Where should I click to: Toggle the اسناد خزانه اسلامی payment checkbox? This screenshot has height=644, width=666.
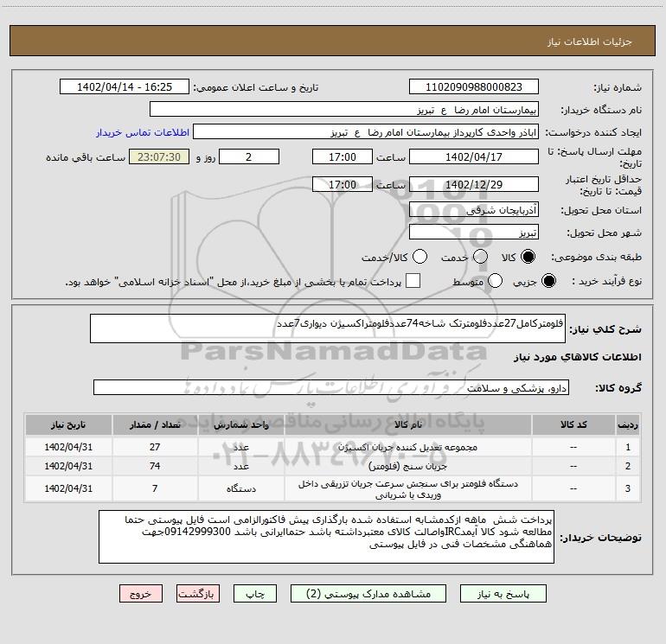(x=413, y=281)
